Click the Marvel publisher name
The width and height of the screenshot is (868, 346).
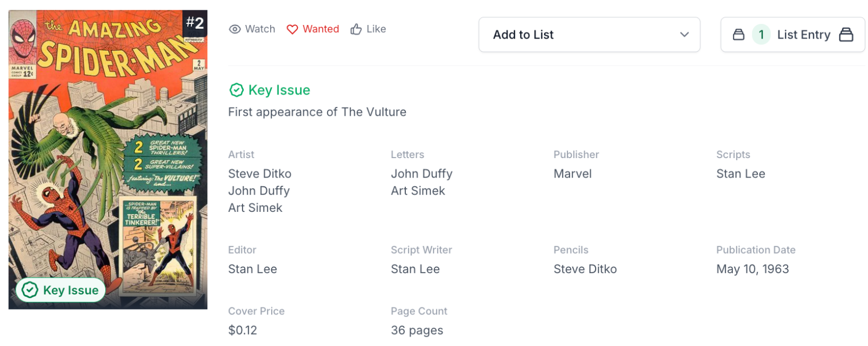572,174
